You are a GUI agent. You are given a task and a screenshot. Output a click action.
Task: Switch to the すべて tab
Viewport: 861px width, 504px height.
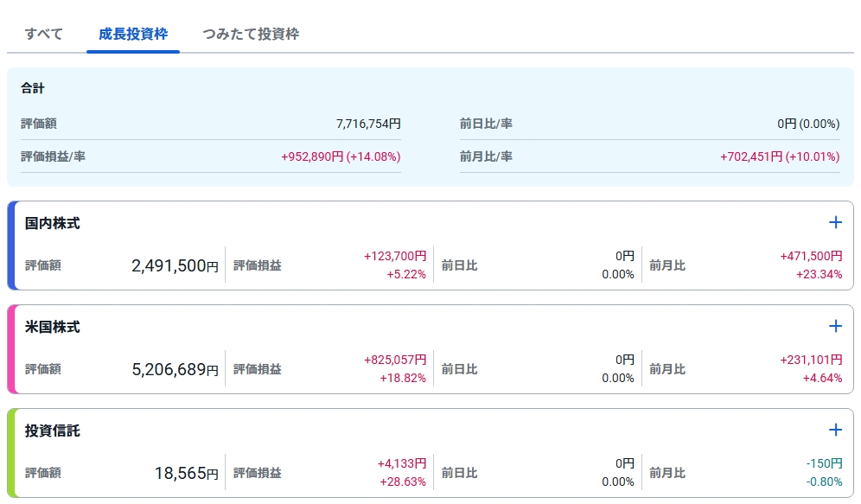[x=44, y=35]
